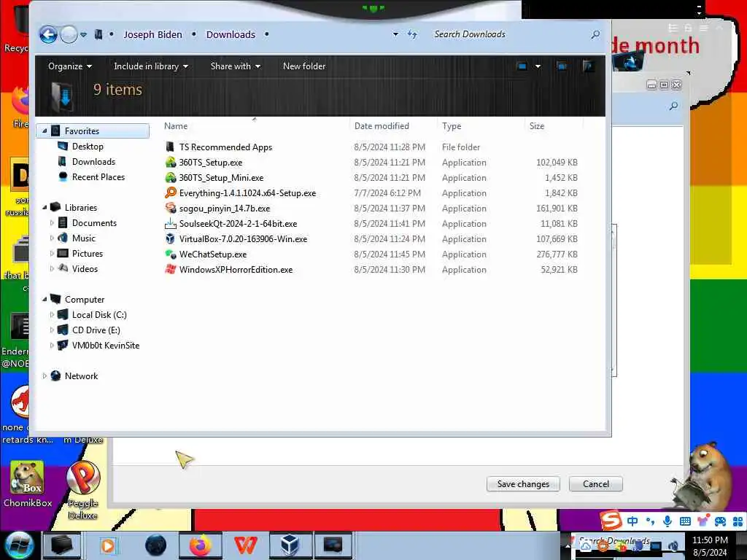Click the Forward navigation button

[x=69, y=34]
